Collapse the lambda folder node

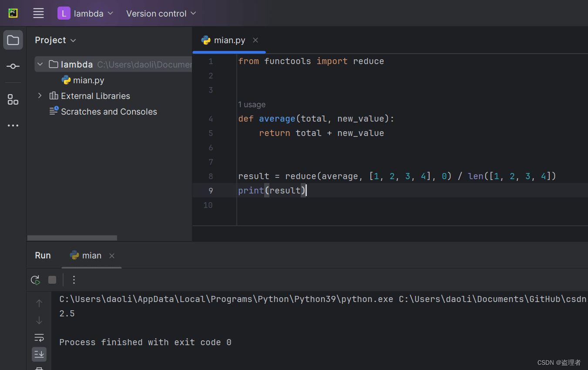40,64
